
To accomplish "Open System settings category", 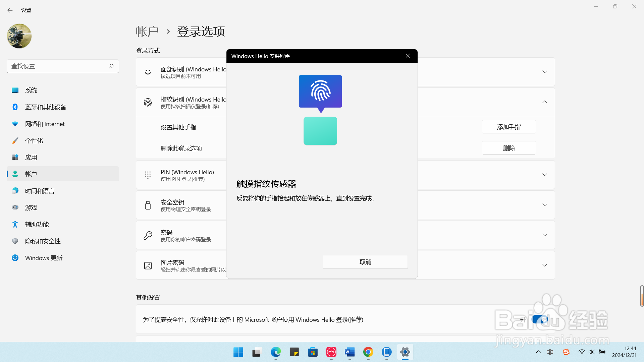I will click(63, 90).
